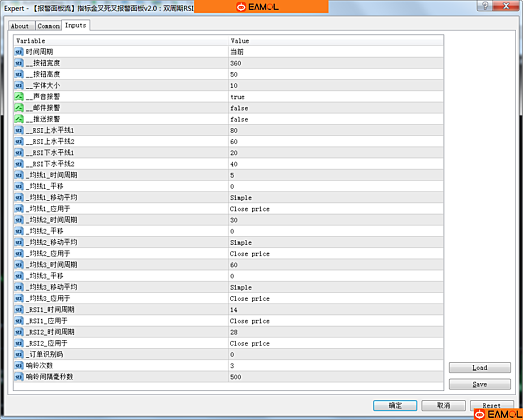
Task: Edit the _RSI1_时间周期 value 14
Action: pyautogui.click(x=336, y=310)
